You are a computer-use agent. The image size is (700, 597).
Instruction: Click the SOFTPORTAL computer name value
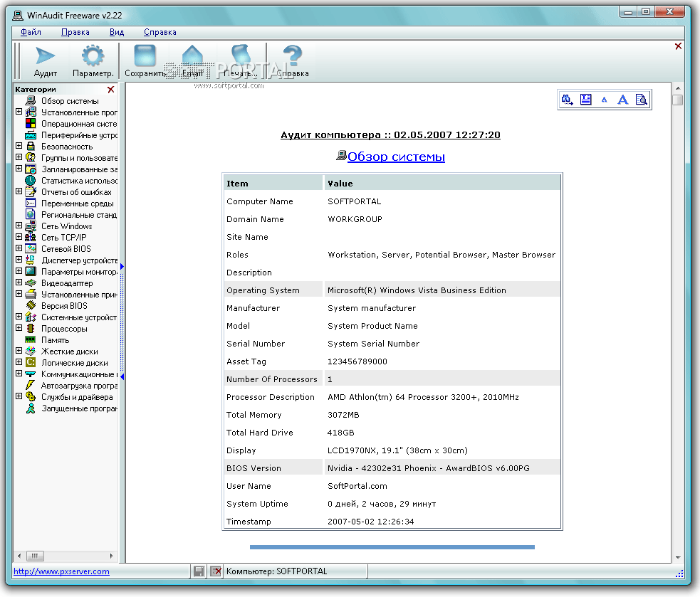coord(355,201)
